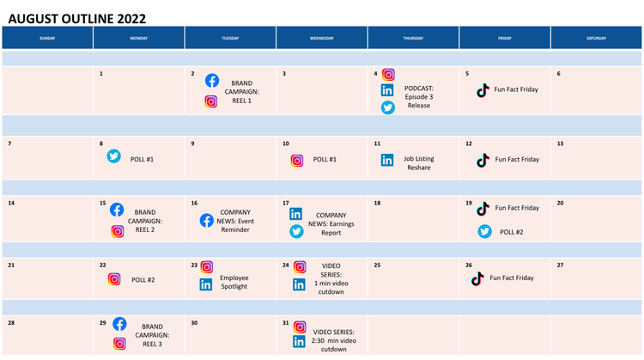Click the Instagram icon beside REEL 1
The height and width of the screenshot is (360, 644).
(x=211, y=101)
